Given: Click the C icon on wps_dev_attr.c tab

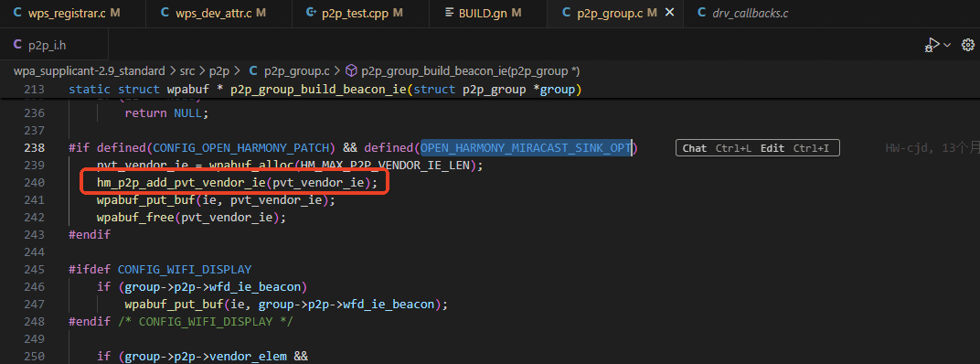Looking at the screenshot, I should tap(165, 13).
